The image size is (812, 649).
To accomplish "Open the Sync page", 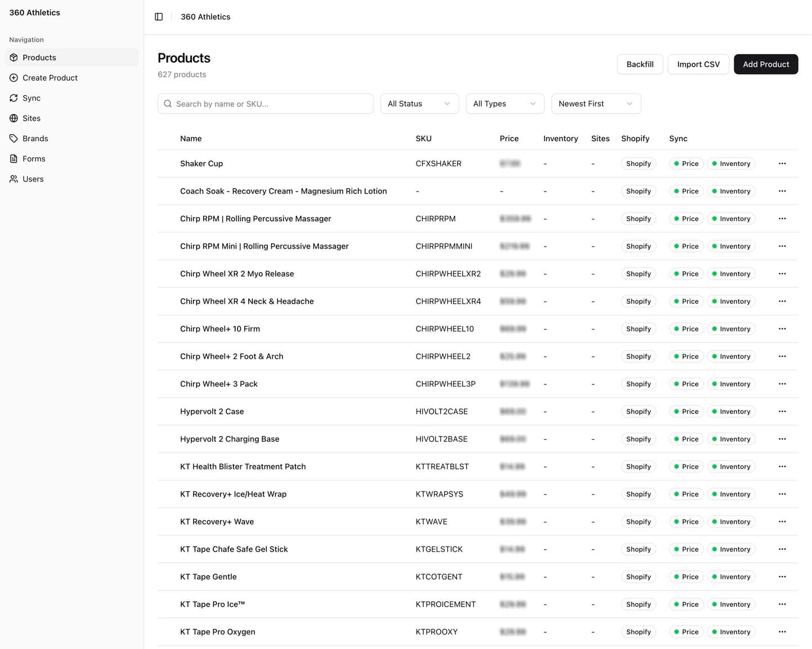I will click(x=71, y=98).
